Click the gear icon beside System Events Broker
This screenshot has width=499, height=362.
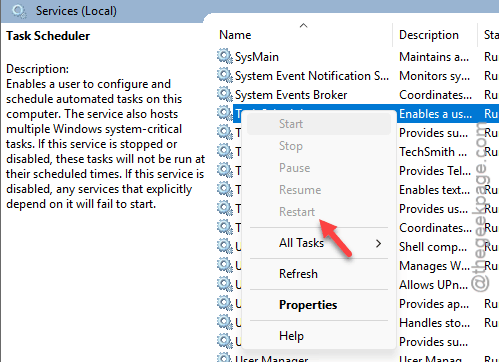(x=225, y=94)
